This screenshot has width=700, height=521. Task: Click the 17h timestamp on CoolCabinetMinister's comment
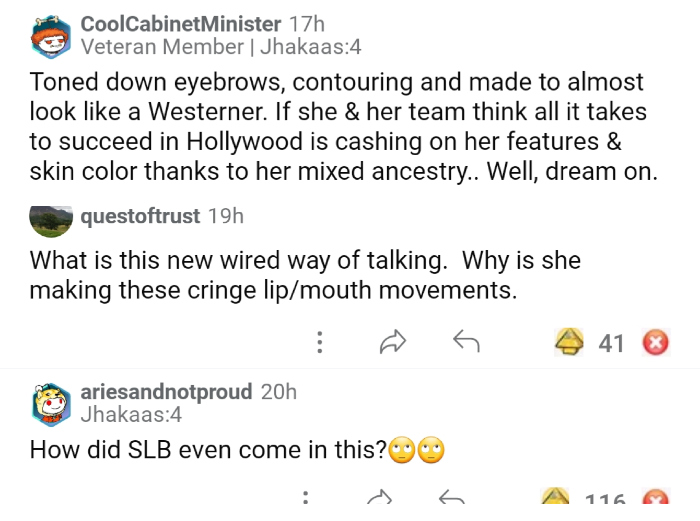[x=306, y=24]
